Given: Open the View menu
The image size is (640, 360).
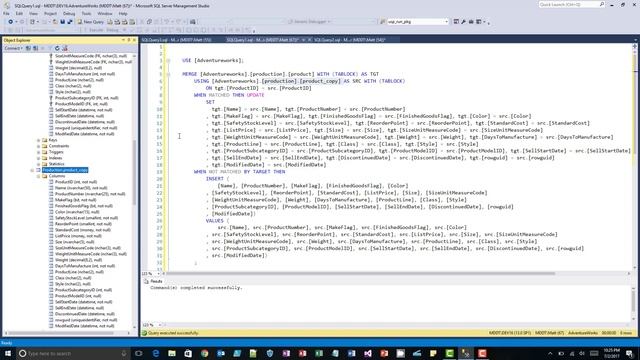Looking at the screenshot, I should click(x=33, y=13).
